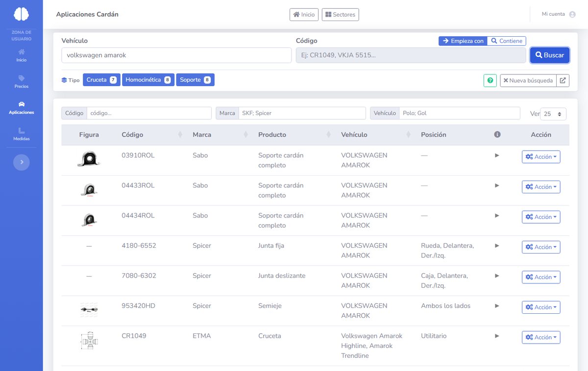
Task: Open Sectores from the top bar
Action: 340,15
